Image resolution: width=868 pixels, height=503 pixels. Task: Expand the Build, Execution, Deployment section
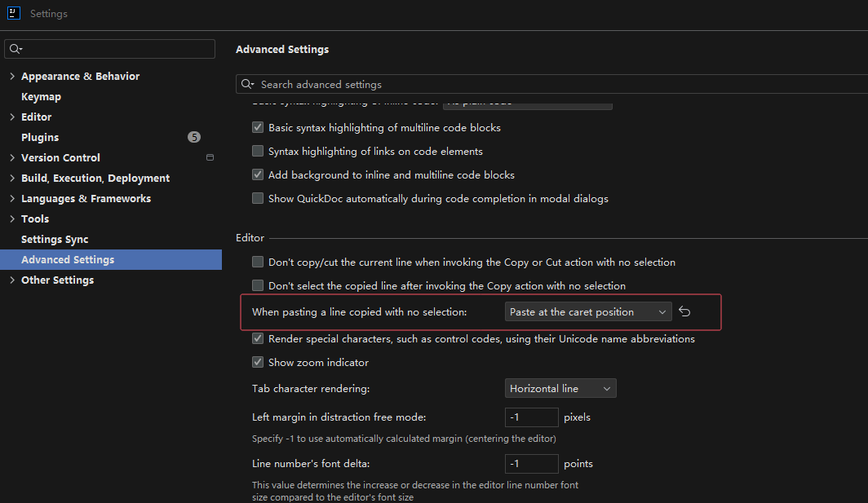pos(11,179)
